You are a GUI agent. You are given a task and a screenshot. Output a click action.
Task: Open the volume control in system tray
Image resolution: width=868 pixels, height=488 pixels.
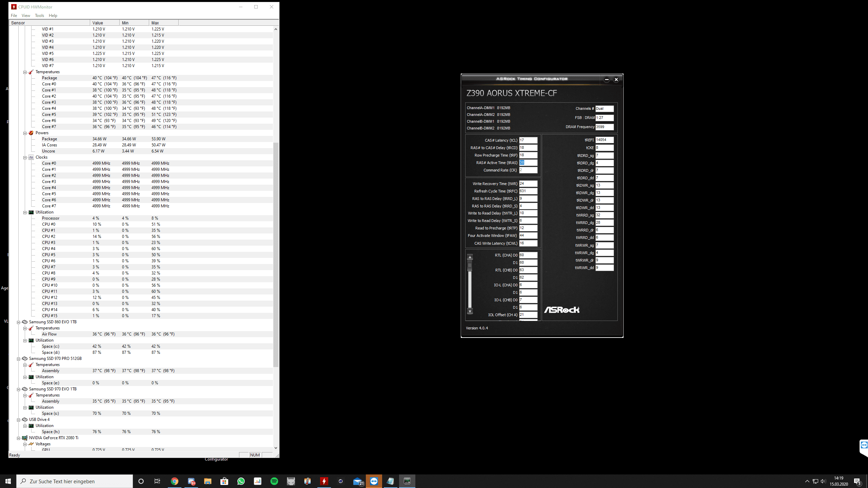point(823,481)
